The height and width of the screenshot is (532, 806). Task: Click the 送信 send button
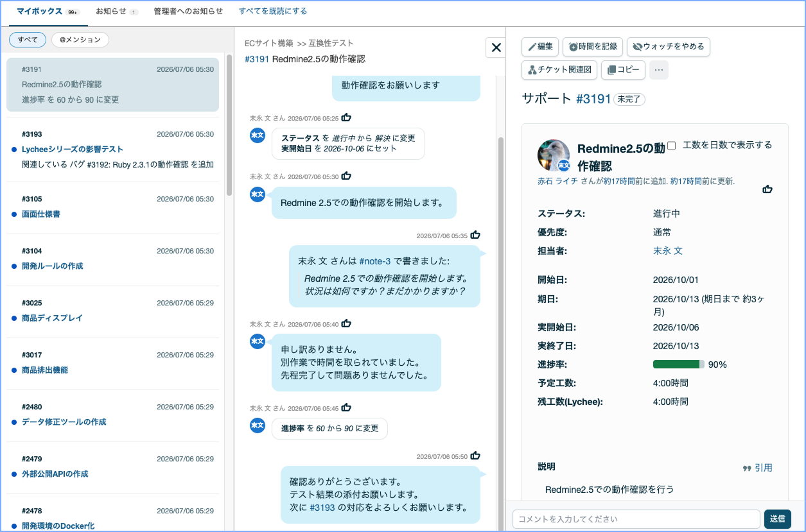pos(777,519)
